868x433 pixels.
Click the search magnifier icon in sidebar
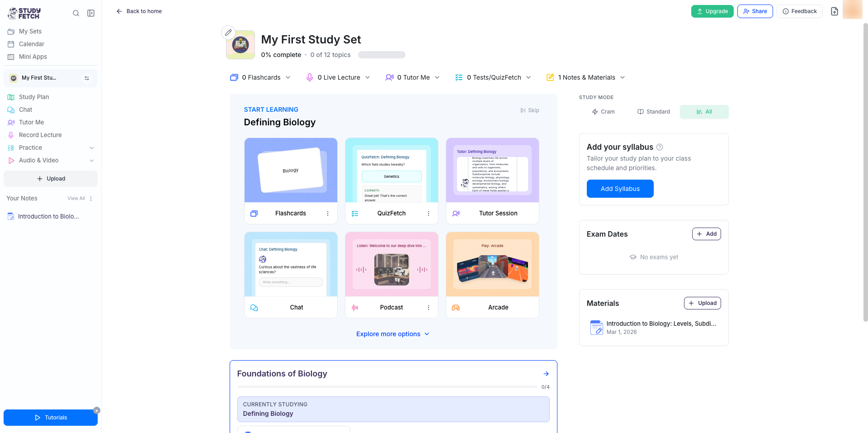pos(76,13)
